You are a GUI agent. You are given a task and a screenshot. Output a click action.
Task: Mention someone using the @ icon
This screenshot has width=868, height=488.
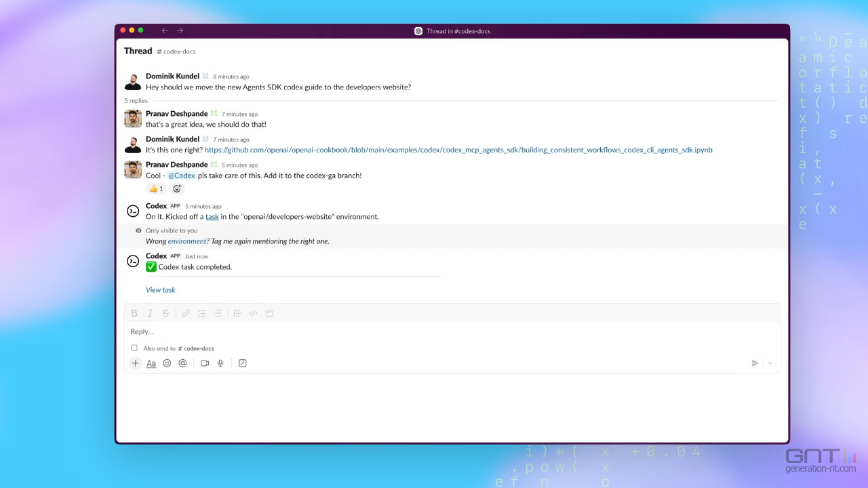tap(182, 363)
